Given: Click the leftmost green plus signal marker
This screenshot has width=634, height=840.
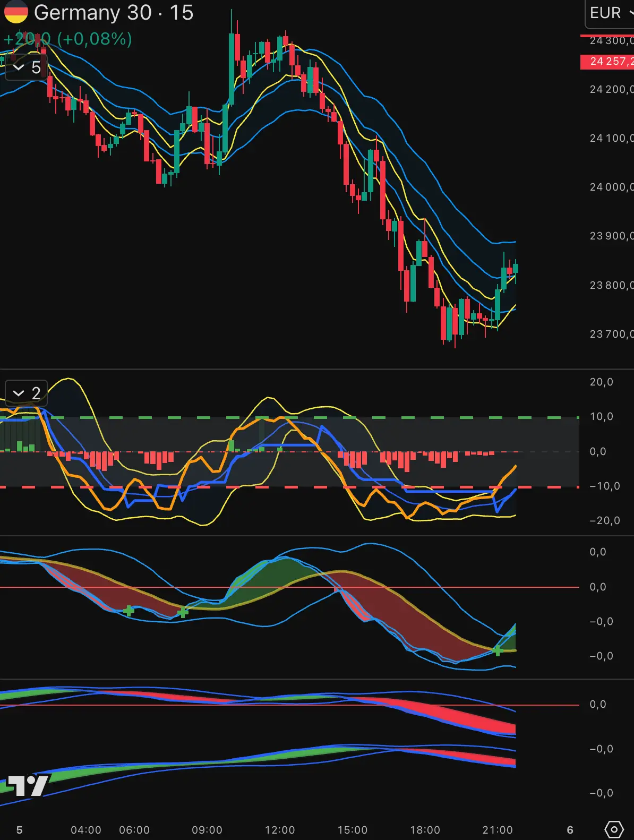Looking at the screenshot, I should 128,611.
